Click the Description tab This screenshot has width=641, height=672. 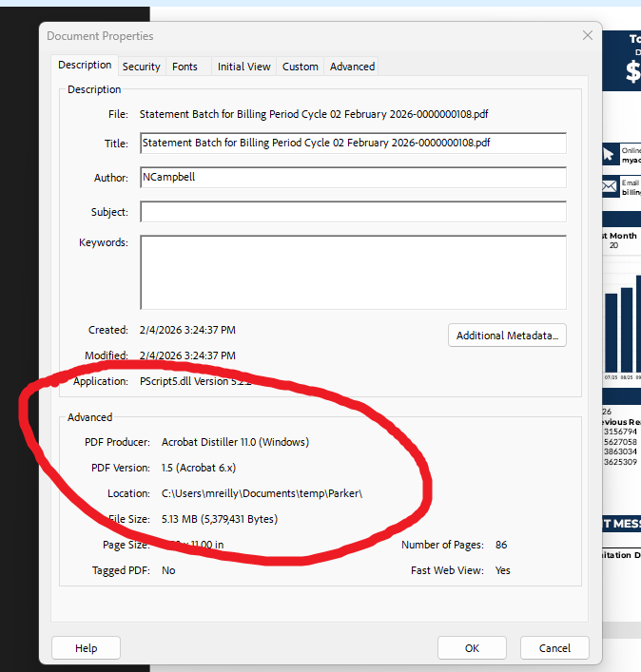[x=85, y=66]
